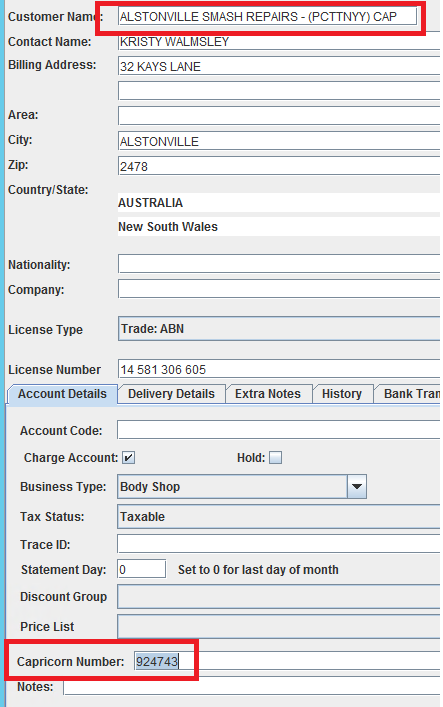
Task: Click the Country/State label
Action: pyautogui.click(x=48, y=190)
